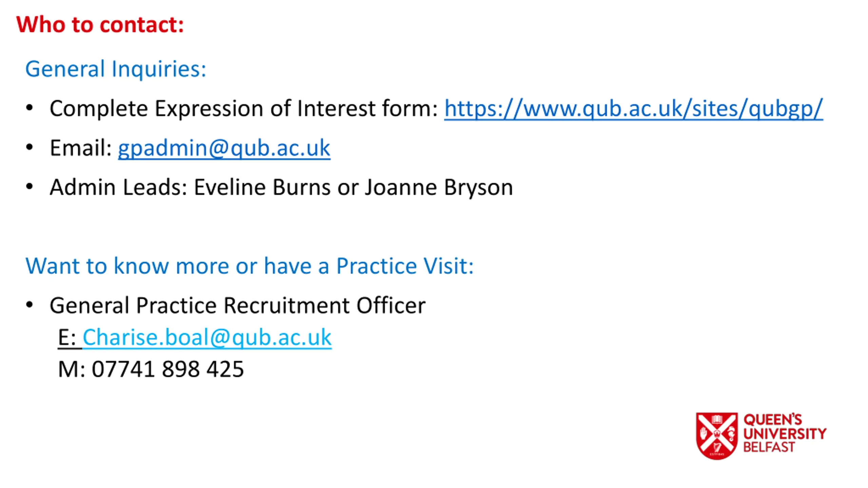The width and height of the screenshot is (868, 488).
Task: Open the qub.ac.uk/sites/qubgp link
Action: (633, 108)
